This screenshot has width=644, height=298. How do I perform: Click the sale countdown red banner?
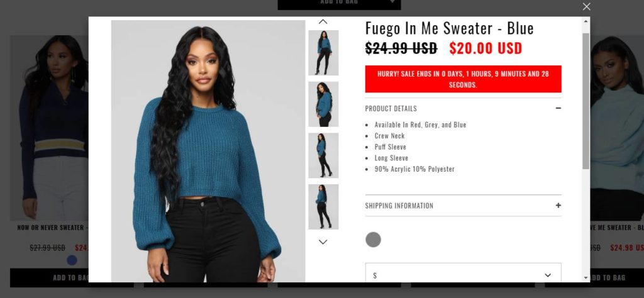click(x=463, y=79)
